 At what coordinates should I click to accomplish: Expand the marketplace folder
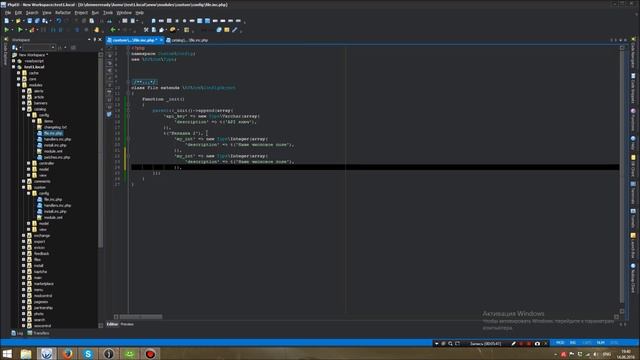pyautogui.click(x=24, y=284)
